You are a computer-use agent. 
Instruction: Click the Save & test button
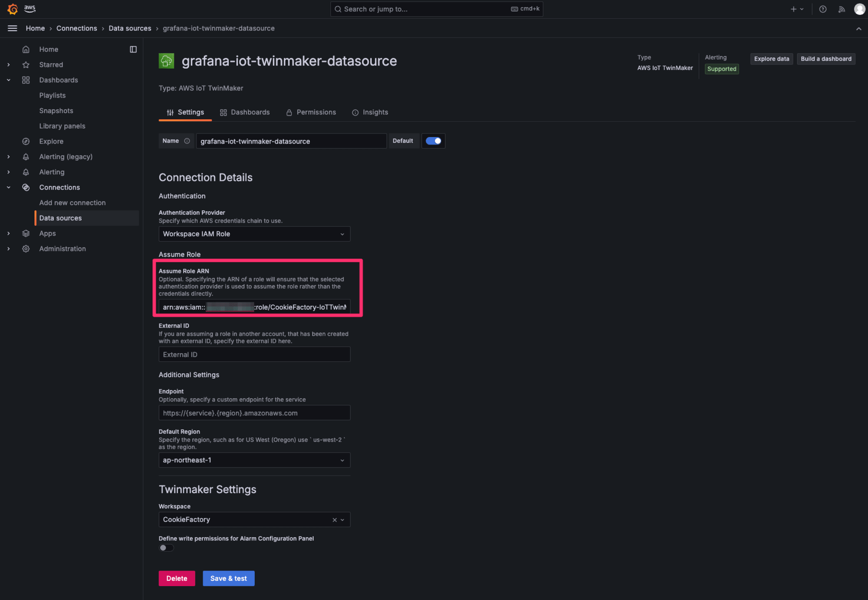click(x=228, y=578)
